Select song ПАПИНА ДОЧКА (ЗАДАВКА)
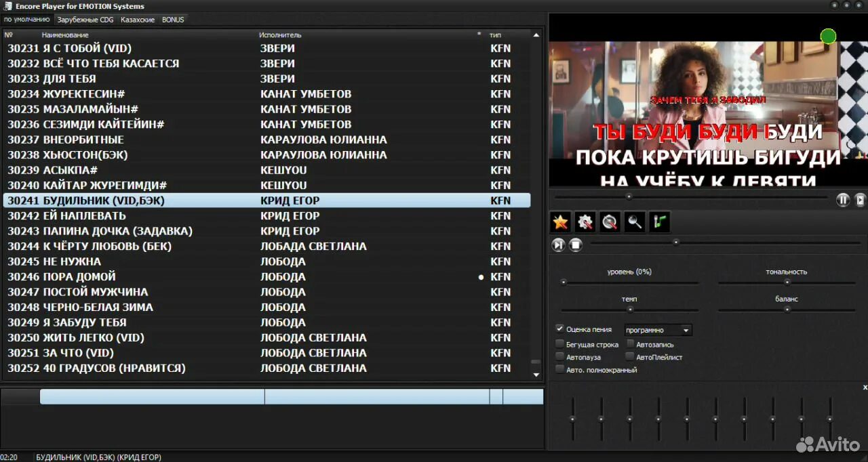Viewport: 868px width, 462px height. 267,231
